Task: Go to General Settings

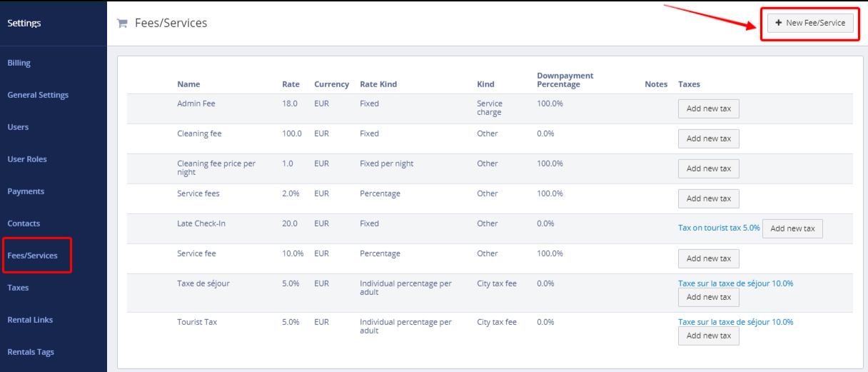Action: coord(38,95)
